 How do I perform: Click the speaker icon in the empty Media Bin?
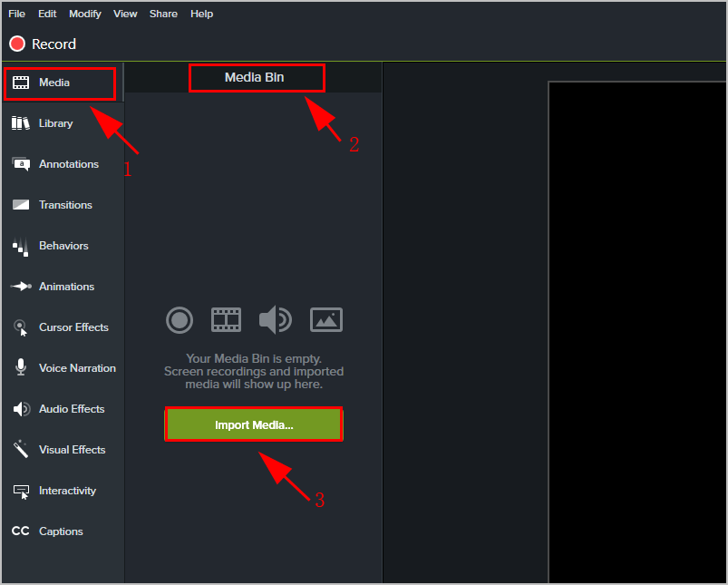(x=275, y=319)
